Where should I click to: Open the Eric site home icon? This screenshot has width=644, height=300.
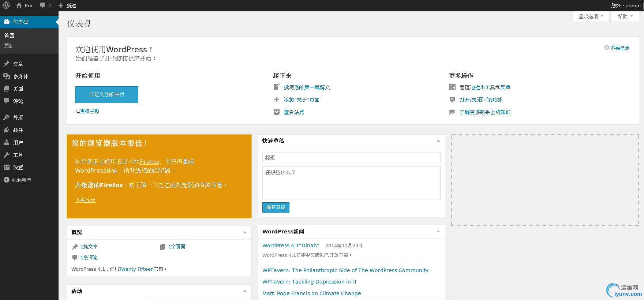19,5
